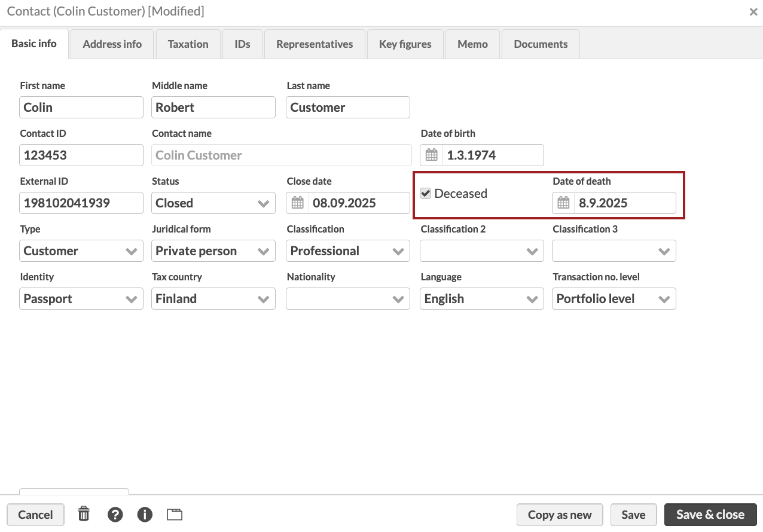Click the First name field
This screenshot has height=532, width=763.
[81, 107]
